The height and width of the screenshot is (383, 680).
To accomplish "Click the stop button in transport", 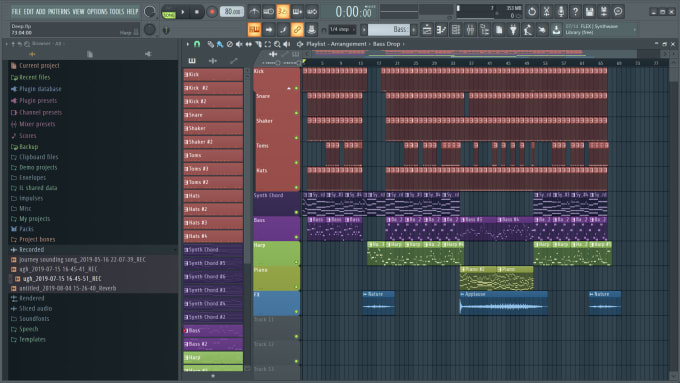I will (196, 12).
